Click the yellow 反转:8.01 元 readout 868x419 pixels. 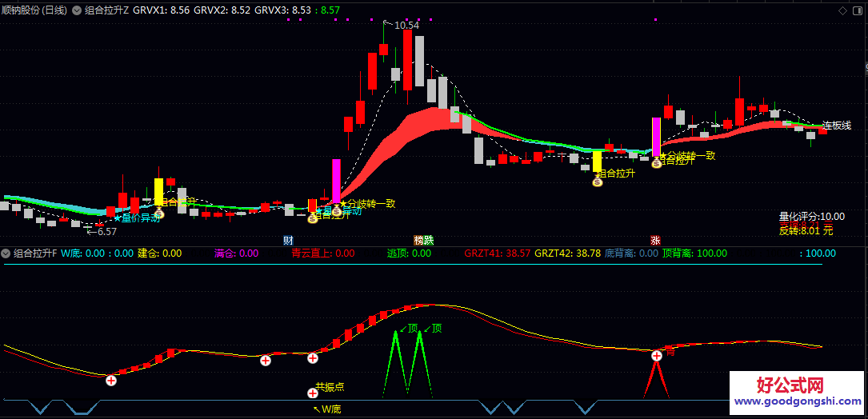806,231
